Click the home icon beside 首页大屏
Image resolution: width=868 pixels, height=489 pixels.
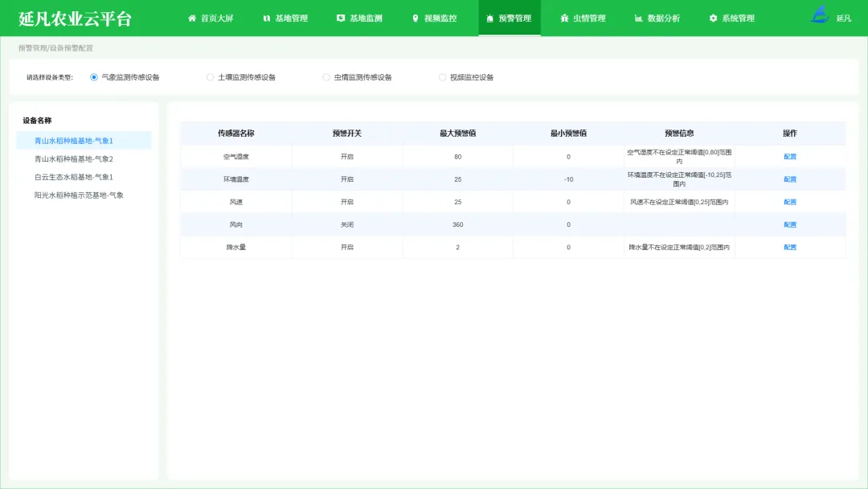pyautogui.click(x=192, y=18)
